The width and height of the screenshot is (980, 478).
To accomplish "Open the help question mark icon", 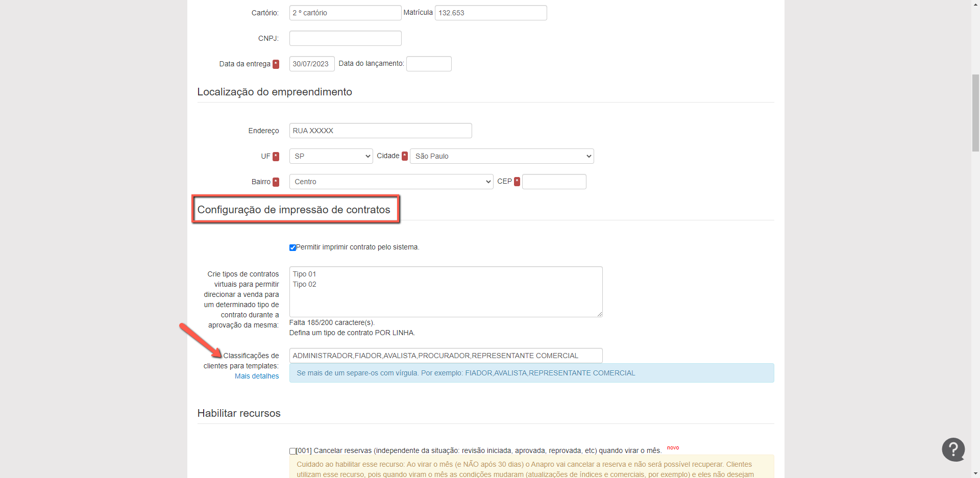I will [953, 449].
